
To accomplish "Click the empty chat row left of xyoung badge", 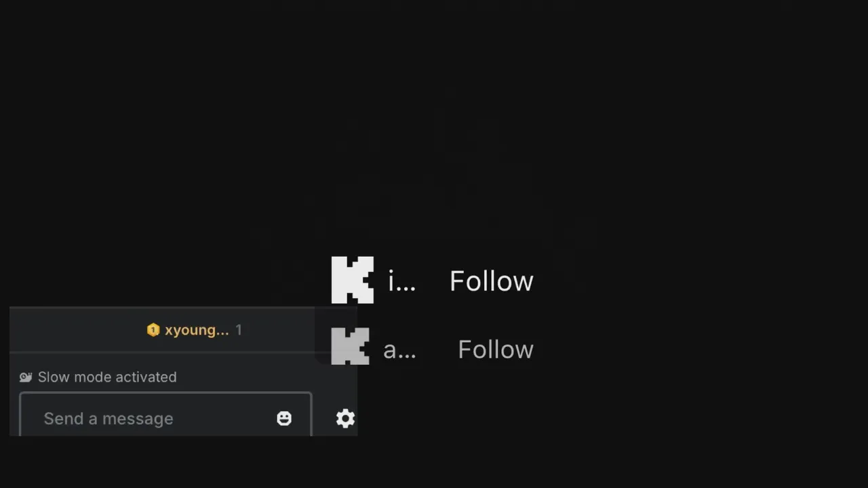I will (x=78, y=330).
